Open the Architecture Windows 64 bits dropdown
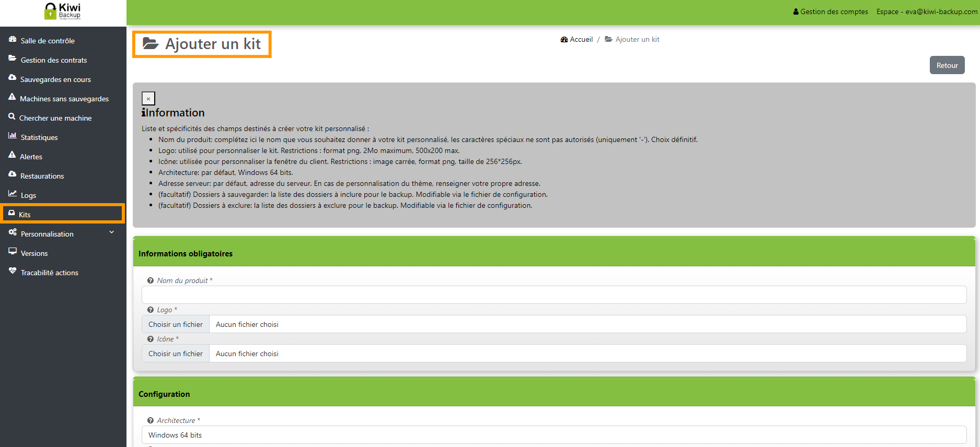This screenshot has width=980, height=447. click(554, 435)
